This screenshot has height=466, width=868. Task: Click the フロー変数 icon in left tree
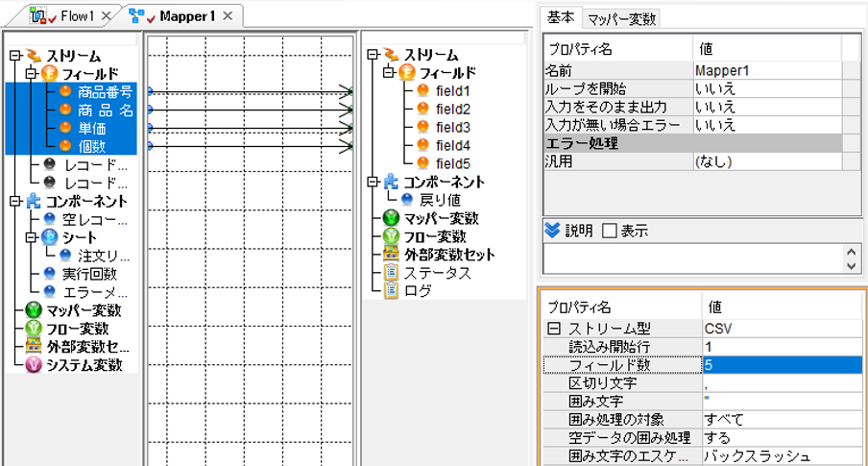coord(34,328)
